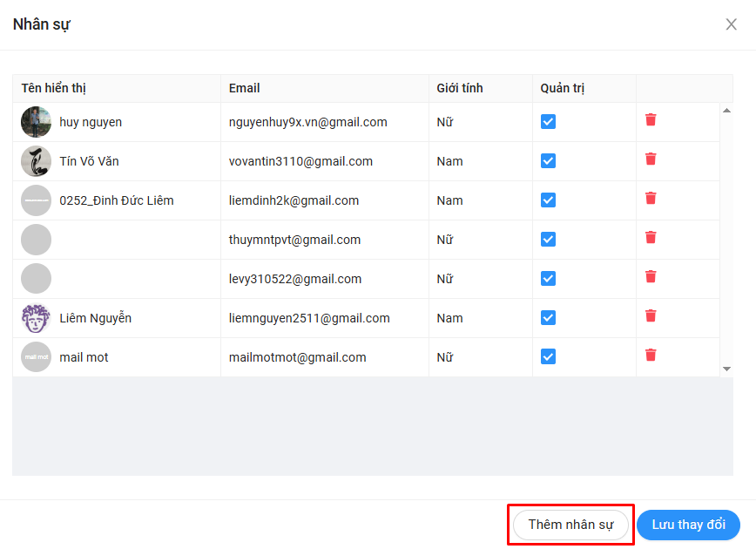Sort by Tên hiển thị column header

coord(54,88)
